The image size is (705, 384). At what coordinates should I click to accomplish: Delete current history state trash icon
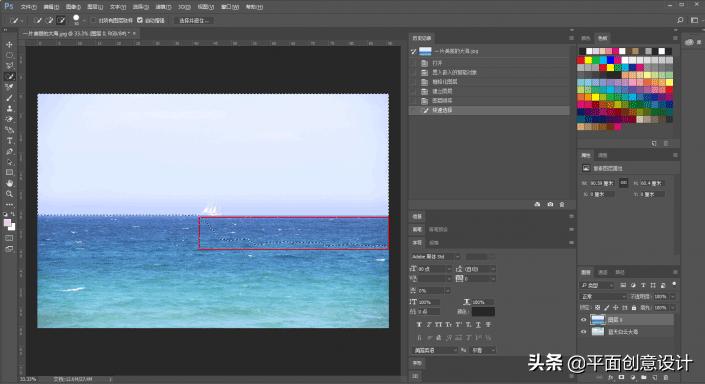click(x=562, y=205)
